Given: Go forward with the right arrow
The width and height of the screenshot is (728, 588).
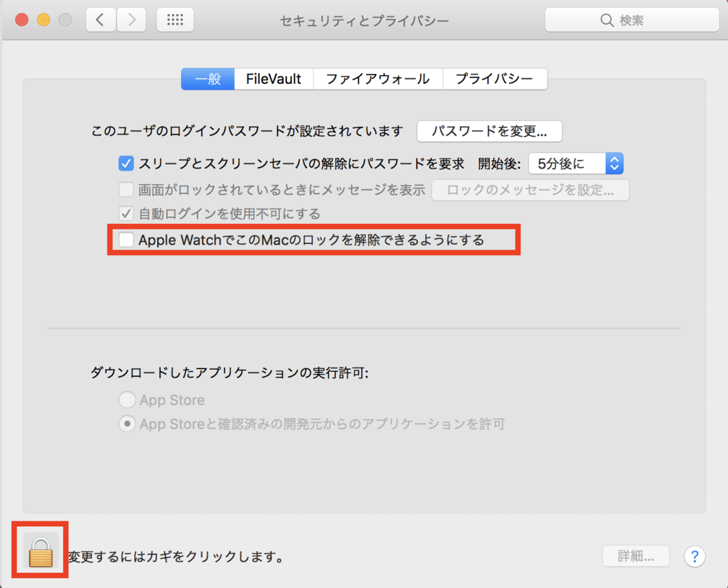Looking at the screenshot, I should [x=132, y=20].
